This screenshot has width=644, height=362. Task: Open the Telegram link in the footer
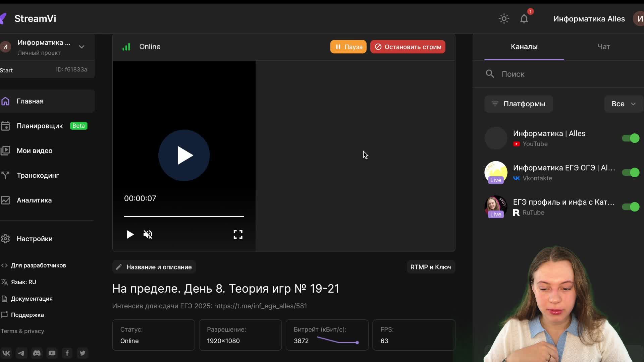tap(21, 353)
